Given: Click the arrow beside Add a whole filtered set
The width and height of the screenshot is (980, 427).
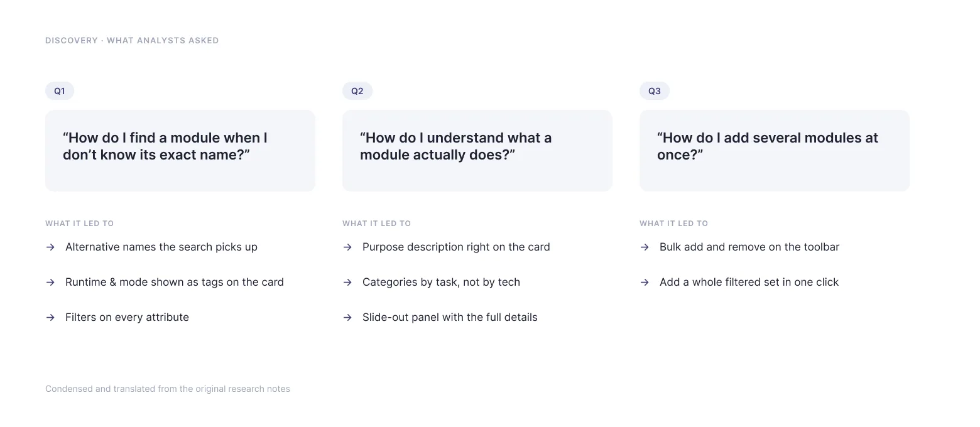Looking at the screenshot, I should click(645, 283).
